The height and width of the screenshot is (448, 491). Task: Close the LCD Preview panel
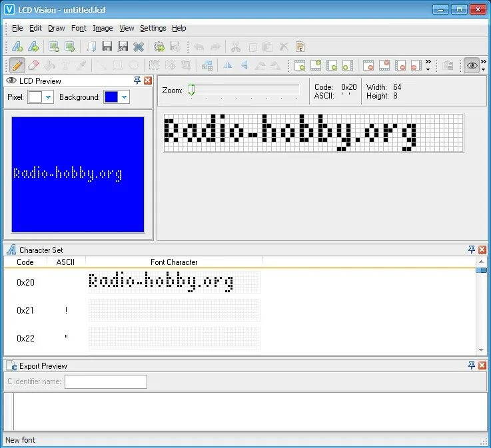[x=148, y=81]
